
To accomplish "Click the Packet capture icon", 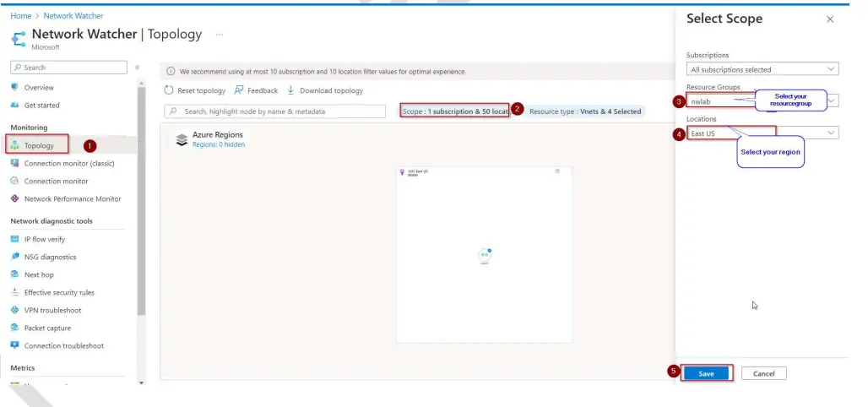I will pyautogui.click(x=14, y=328).
